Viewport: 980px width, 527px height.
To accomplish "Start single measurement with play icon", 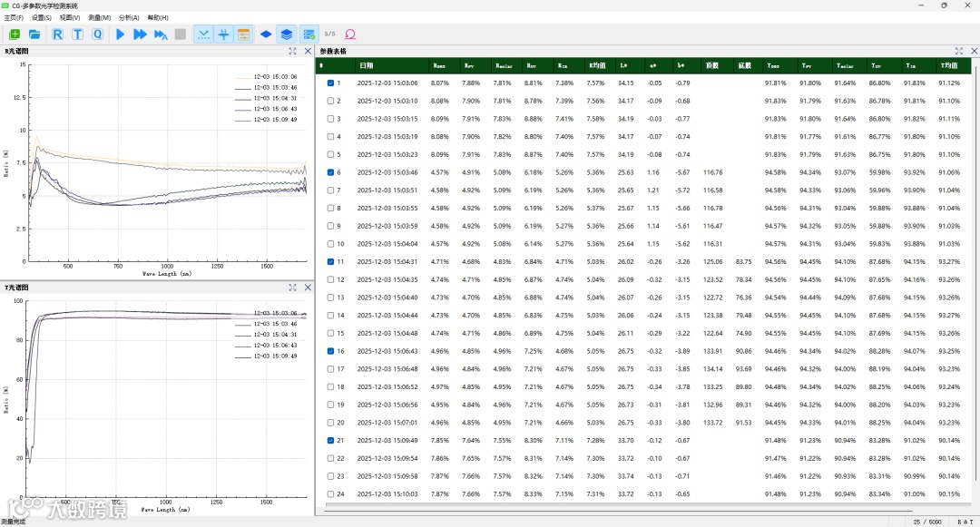I will 120,34.
